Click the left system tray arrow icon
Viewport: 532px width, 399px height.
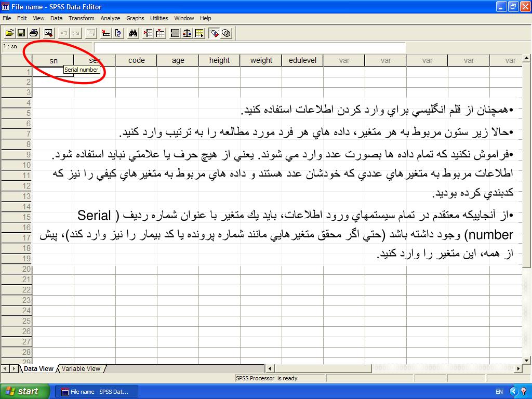point(514,392)
